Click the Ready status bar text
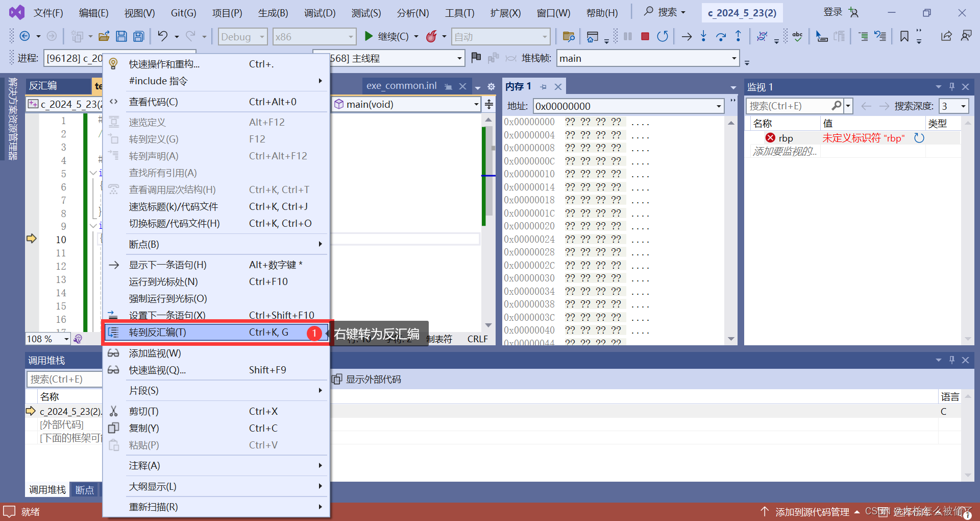Screen dimensions: 980x521 click(31, 512)
